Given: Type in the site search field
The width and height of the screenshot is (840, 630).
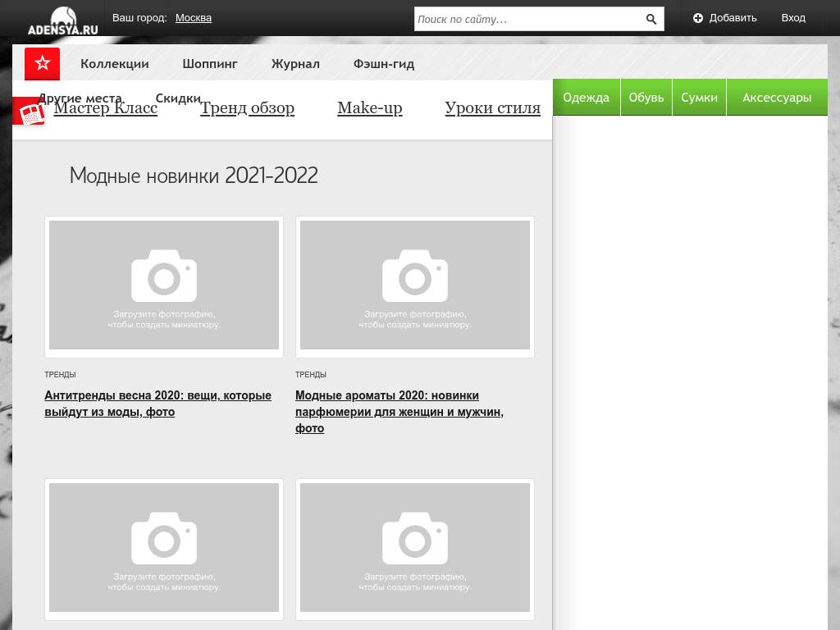Looking at the screenshot, I should pos(525,19).
